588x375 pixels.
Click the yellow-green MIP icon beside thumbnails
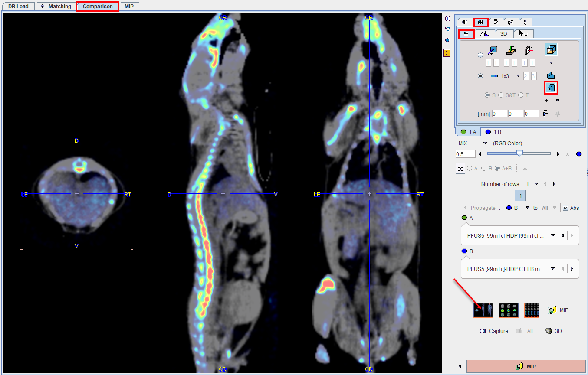(553, 310)
